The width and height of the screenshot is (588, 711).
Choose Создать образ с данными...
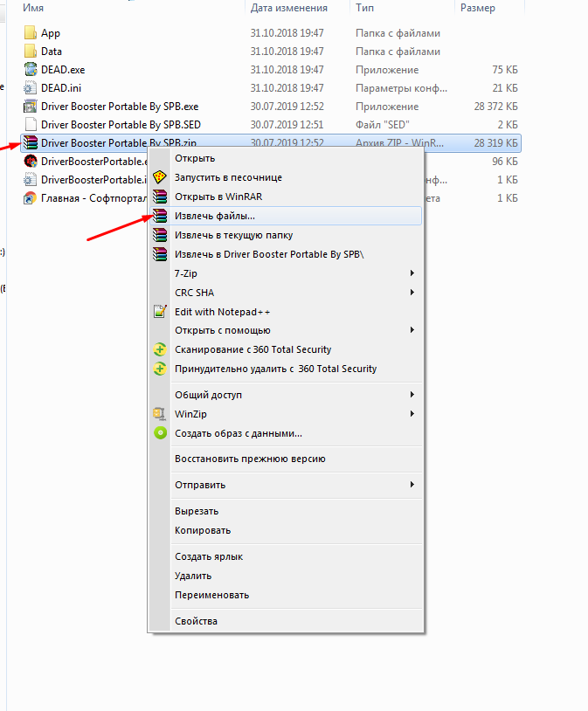click(286, 433)
